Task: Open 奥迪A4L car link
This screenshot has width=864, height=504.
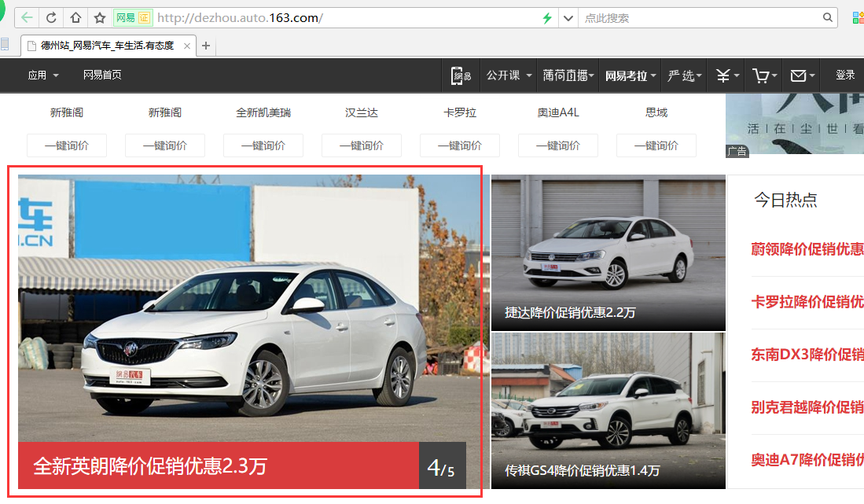Action: [558, 112]
